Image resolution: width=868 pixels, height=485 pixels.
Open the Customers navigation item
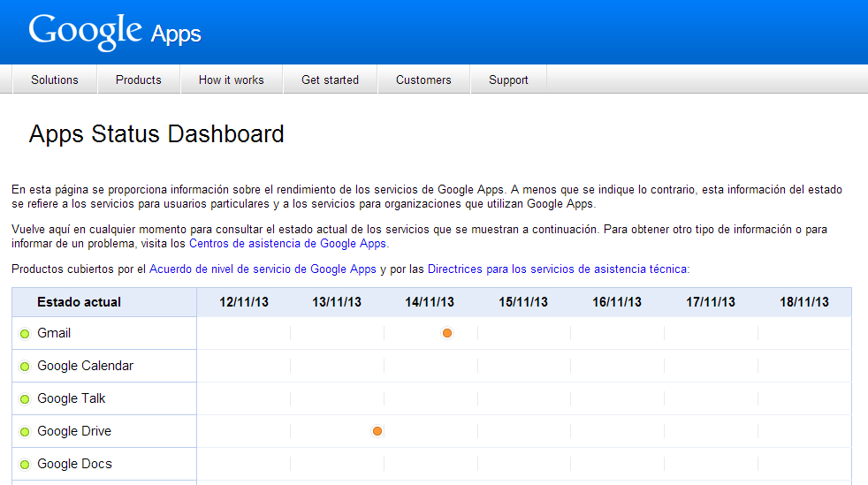[x=423, y=80]
